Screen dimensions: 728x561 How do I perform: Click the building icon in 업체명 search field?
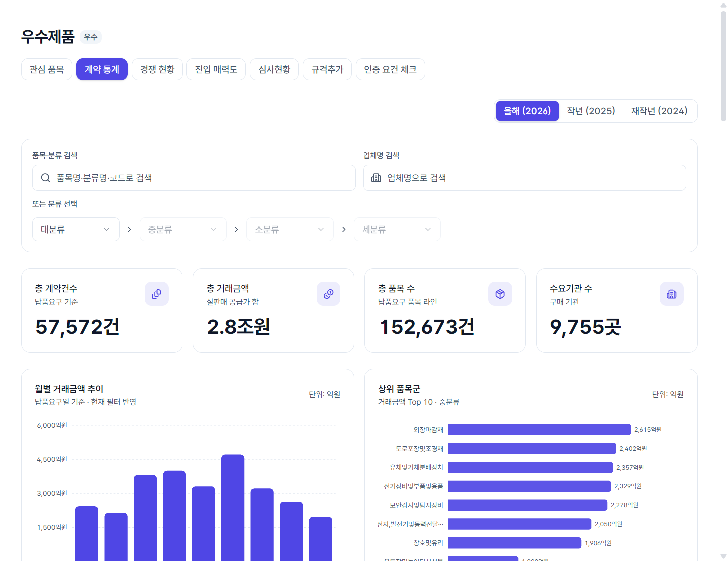(x=376, y=178)
